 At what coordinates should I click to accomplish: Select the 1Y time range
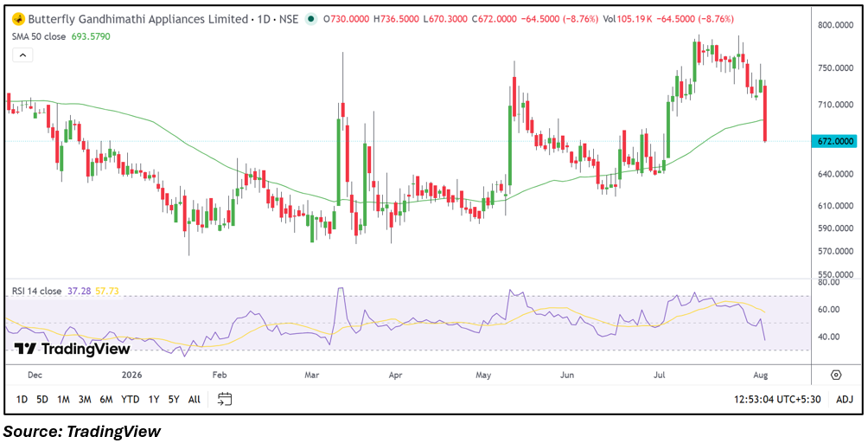tap(154, 399)
